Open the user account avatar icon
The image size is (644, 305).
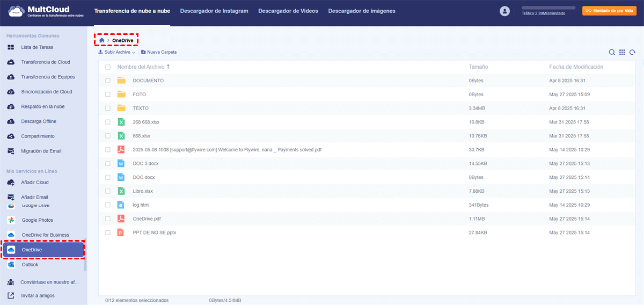coord(504,11)
